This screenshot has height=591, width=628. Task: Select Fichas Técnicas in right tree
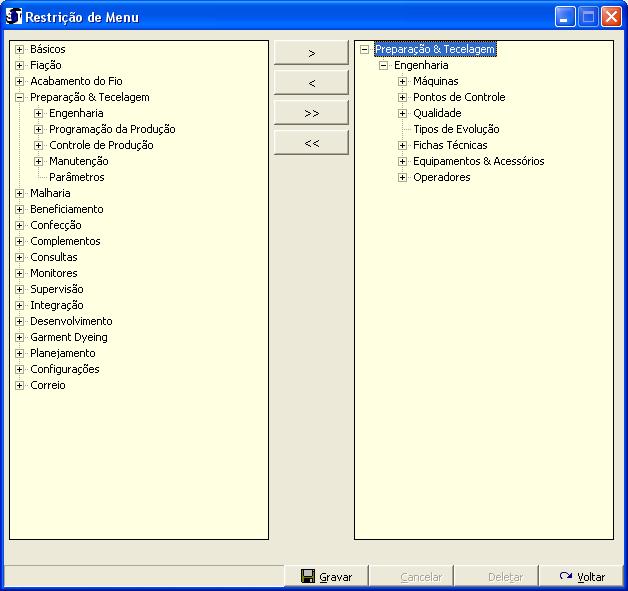click(450, 145)
